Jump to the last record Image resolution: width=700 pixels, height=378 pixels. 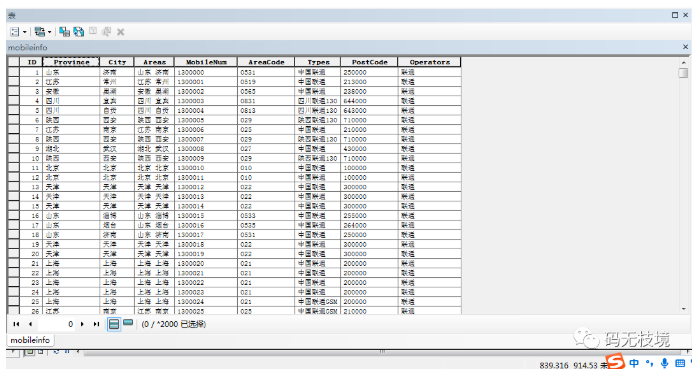tap(96, 324)
